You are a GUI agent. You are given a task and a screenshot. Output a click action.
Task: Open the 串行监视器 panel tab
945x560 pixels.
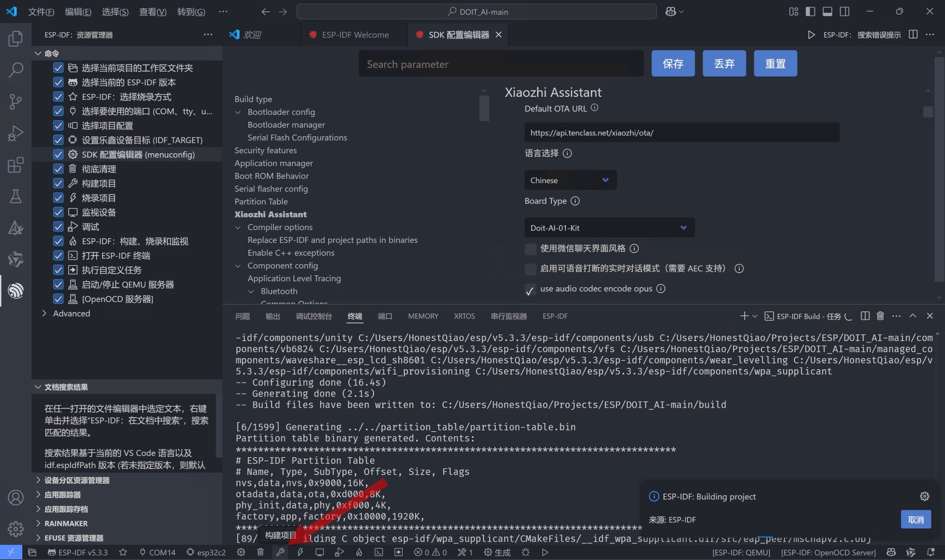point(509,316)
